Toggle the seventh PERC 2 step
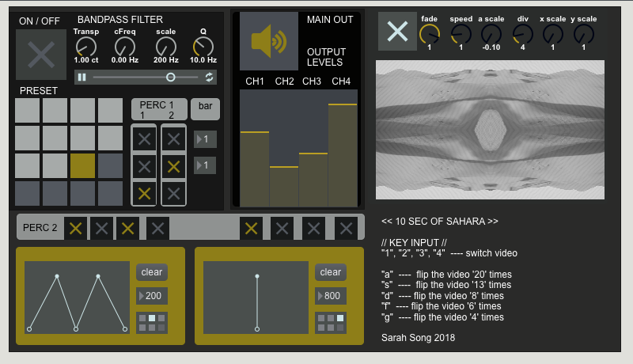Screen dimensions: 633x364 click(x=313, y=229)
